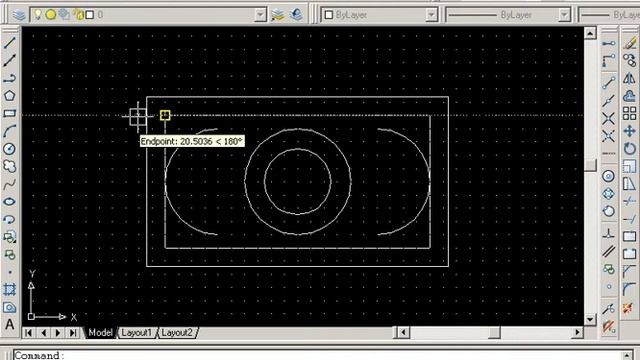
Task: Select the Spline tool
Action: (x=9, y=184)
